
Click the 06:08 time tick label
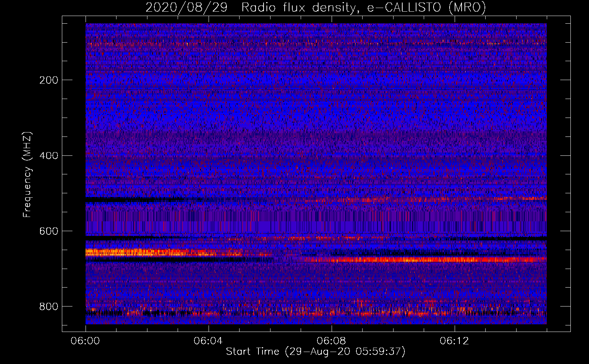tap(331, 341)
